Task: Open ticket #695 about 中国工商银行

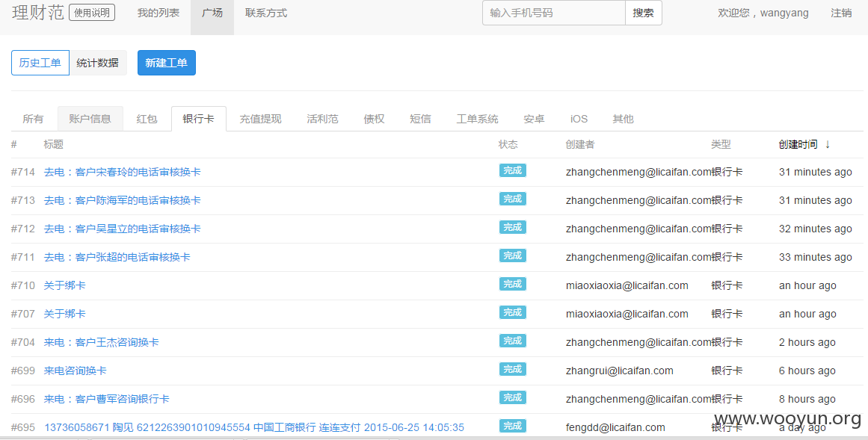Action: [254, 427]
